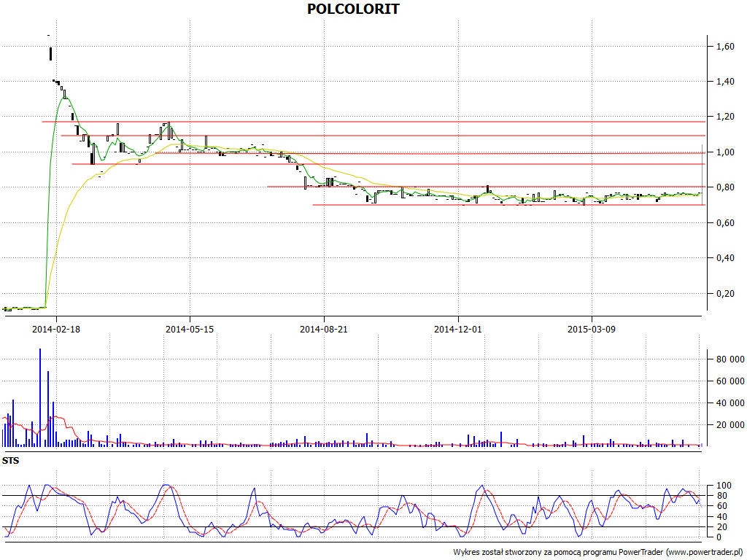Click the 80 000 volume axis label
Viewport: 747px width, 560px height.
(x=729, y=359)
